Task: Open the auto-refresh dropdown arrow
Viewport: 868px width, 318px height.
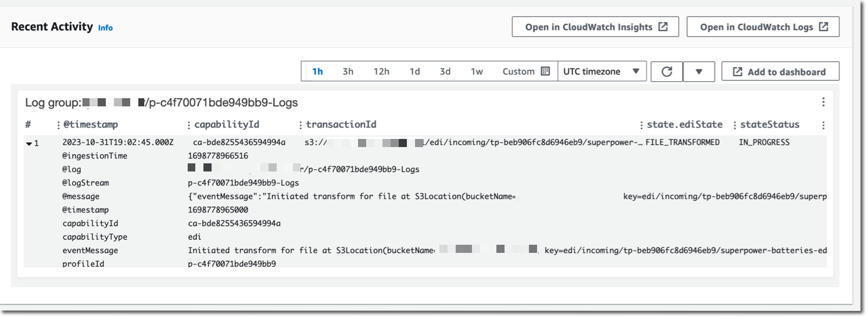Action: pyautogui.click(x=699, y=71)
